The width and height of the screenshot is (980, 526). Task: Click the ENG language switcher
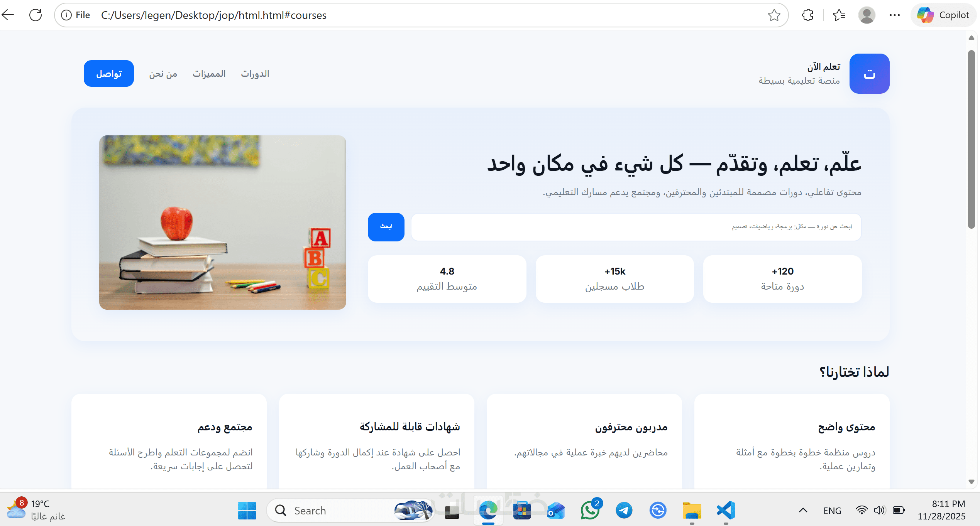click(832, 511)
